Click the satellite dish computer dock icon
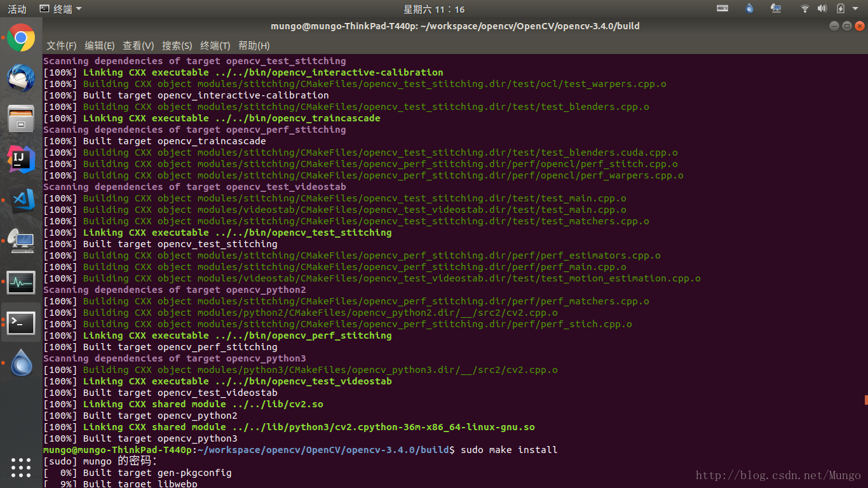This screenshot has width=868, height=488. pos(21,241)
